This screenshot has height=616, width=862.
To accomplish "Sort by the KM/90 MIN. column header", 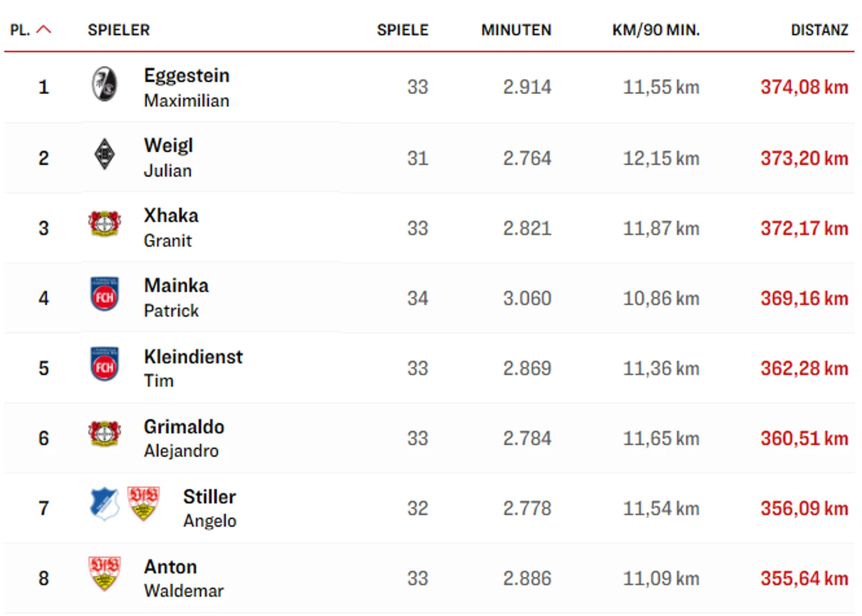I will click(x=655, y=30).
